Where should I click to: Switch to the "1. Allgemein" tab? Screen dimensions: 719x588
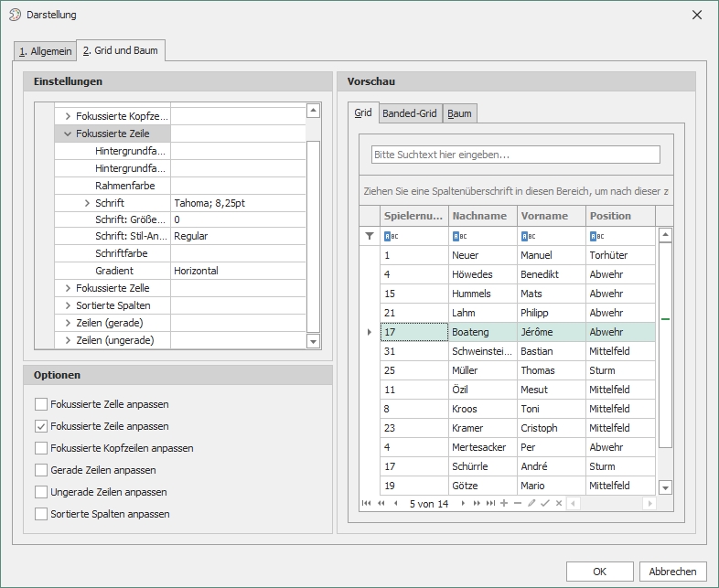tap(44, 51)
